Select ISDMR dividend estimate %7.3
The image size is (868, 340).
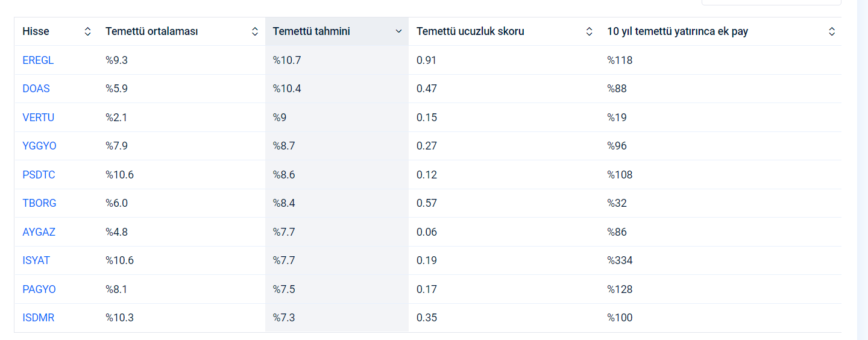point(284,318)
